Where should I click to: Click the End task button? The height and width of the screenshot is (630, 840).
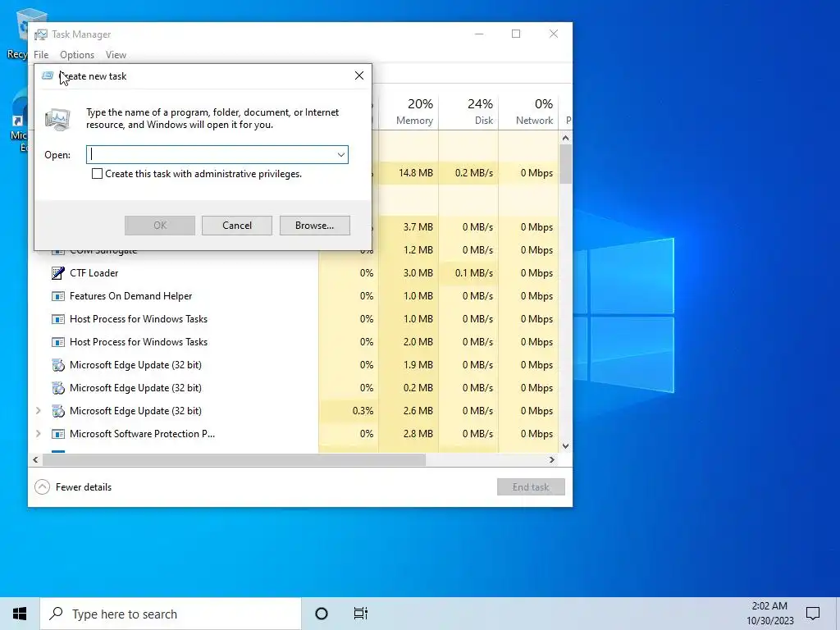point(531,487)
